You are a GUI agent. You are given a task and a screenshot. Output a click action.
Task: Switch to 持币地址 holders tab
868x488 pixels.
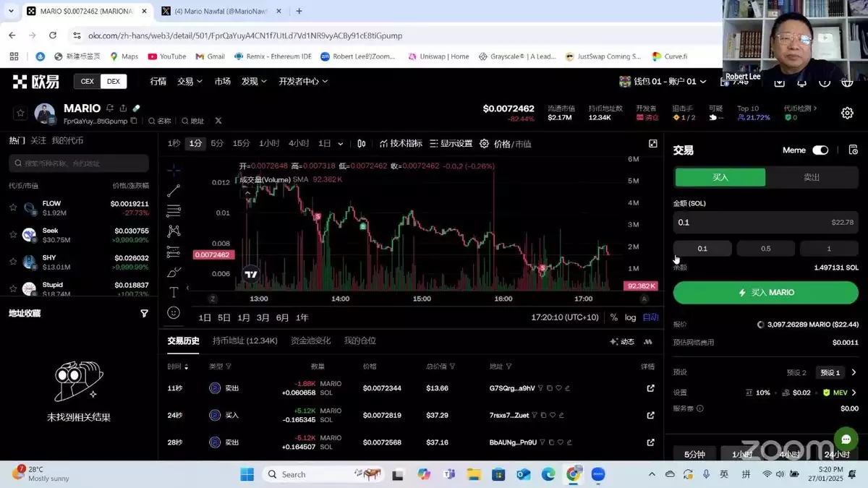(x=245, y=341)
